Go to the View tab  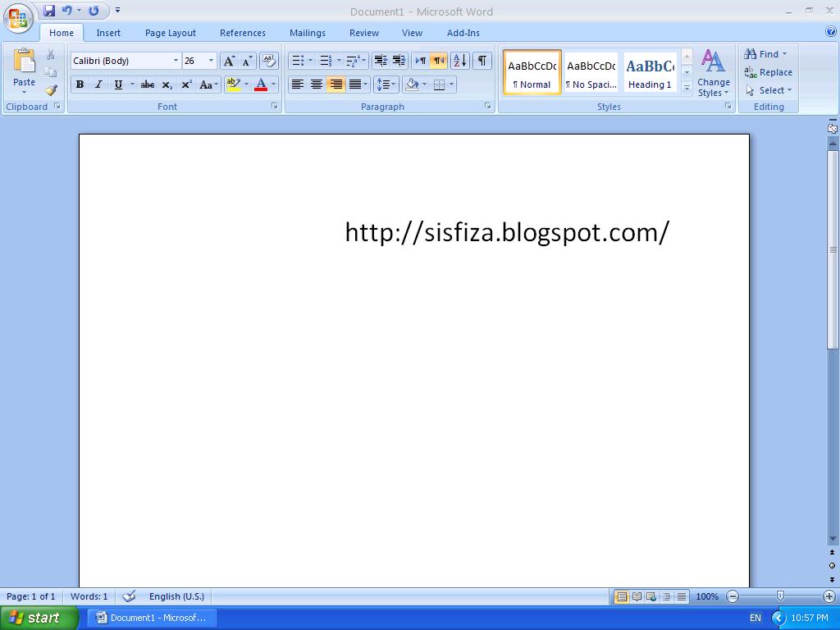pyautogui.click(x=412, y=33)
